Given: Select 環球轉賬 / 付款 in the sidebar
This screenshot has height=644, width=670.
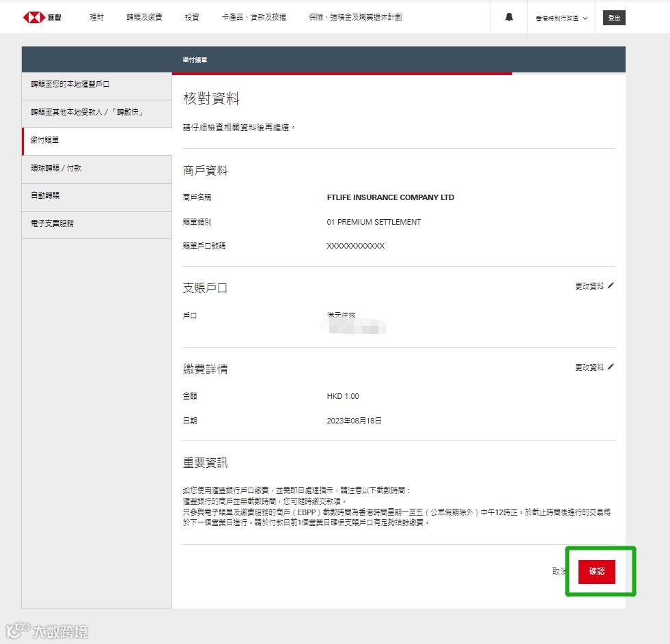Looking at the screenshot, I should pyautogui.click(x=97, y=169).
